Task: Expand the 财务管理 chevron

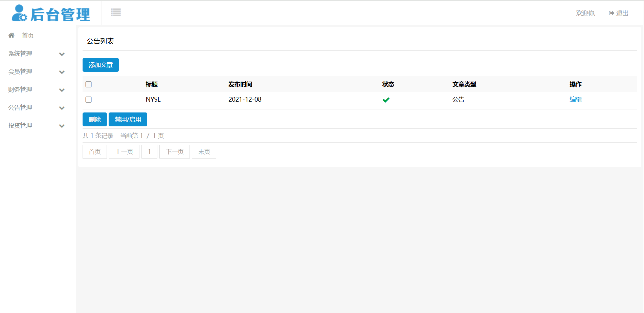Action: (x=62, y=90)
